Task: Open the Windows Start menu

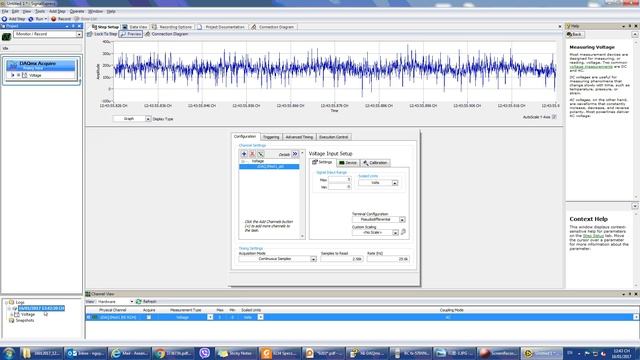Action: [x=9, y=353]
